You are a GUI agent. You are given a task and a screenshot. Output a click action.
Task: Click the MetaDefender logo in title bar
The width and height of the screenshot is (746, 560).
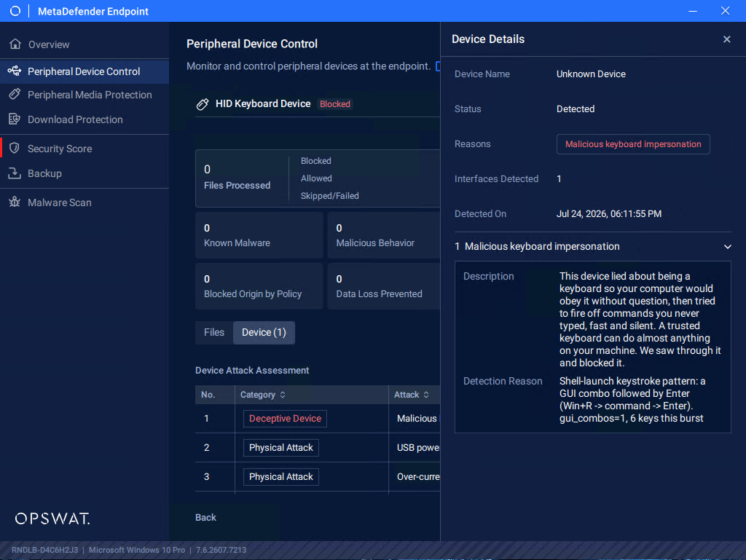coord(15,11)
